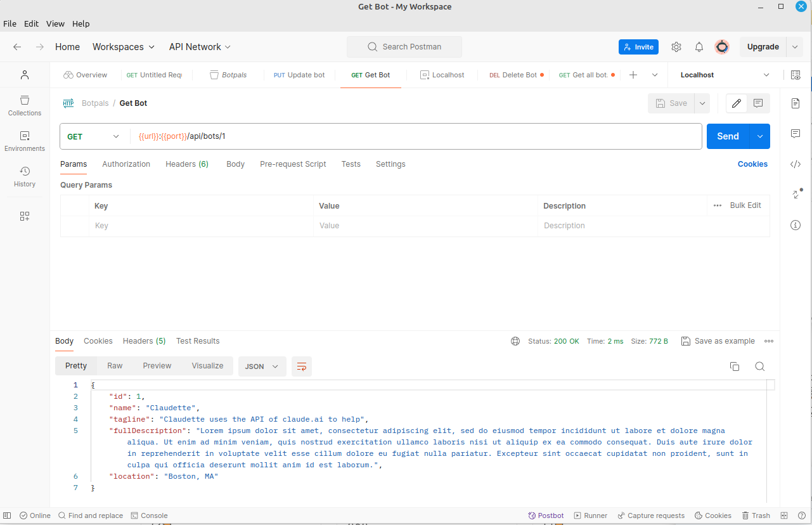Image resolution: width=812 pixels, height=525 pixels.
Task: Open query params more options ellipsis
Action: [718, 205]
